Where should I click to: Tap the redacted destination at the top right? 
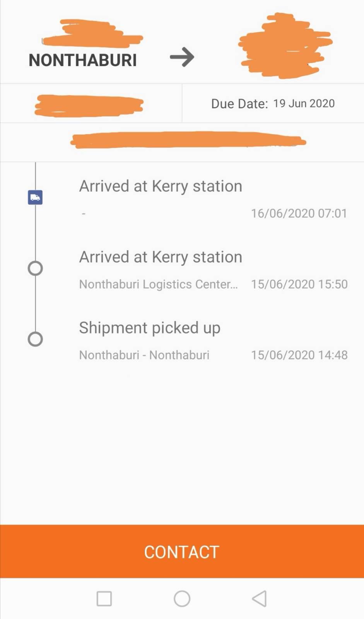285,46
